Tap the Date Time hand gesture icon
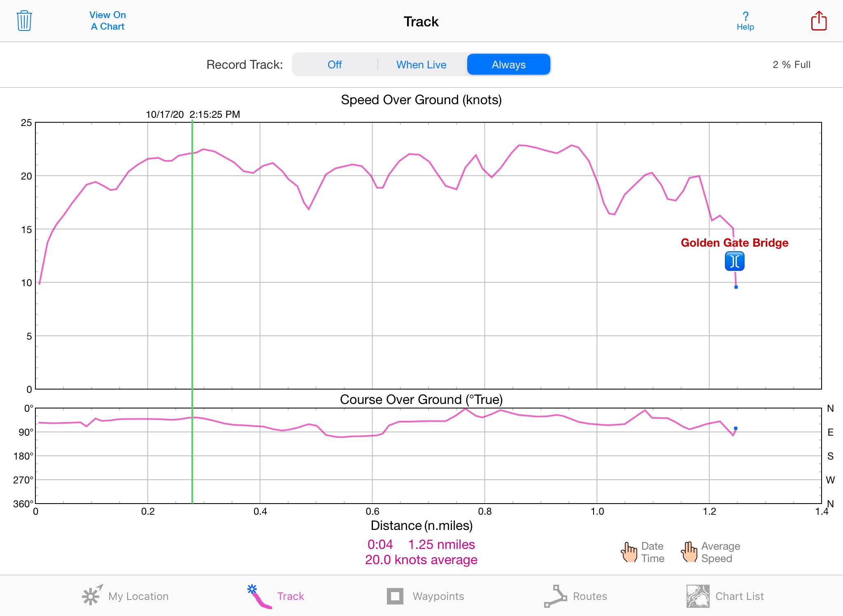 (629, 552)
